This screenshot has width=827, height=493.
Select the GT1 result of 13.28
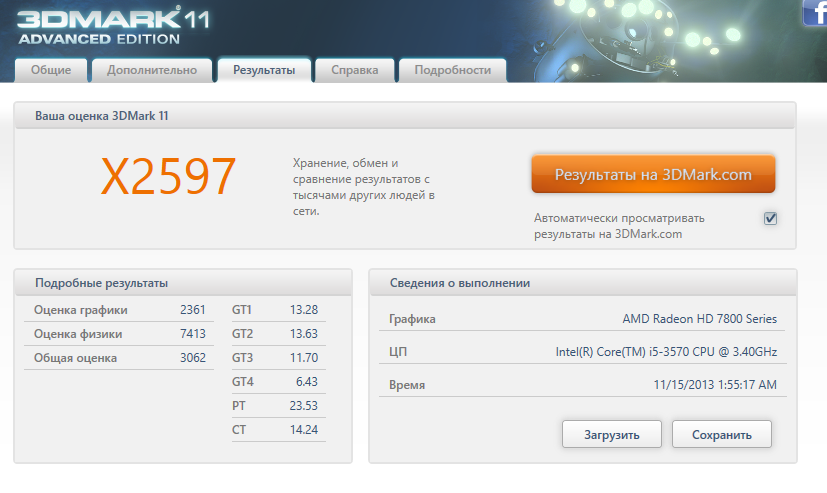[x=279, y=310]
